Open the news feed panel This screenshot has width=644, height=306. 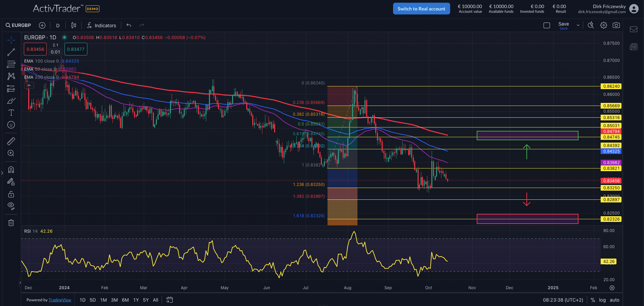(634, 47)
